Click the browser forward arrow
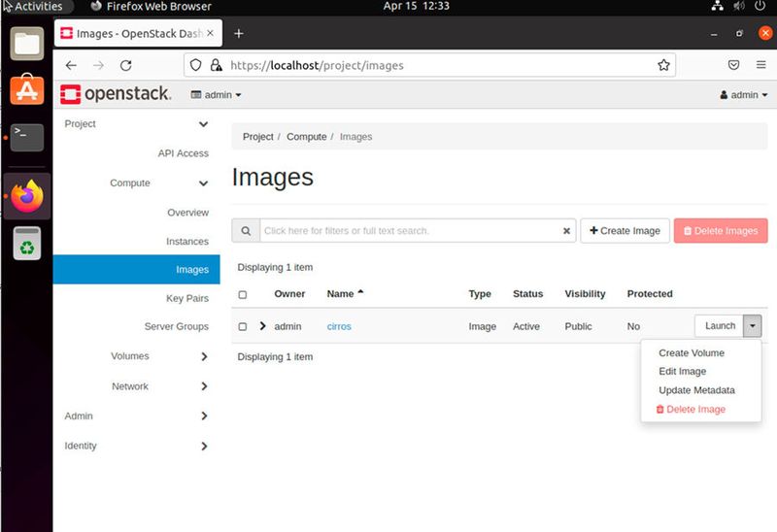Viewport: 777px width, 532px height. tap(99, 65)
